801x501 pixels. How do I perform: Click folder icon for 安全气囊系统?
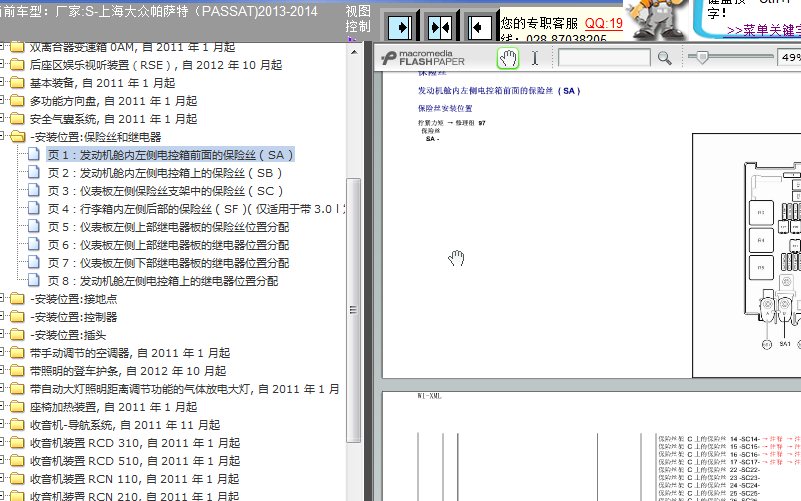[17, 118]
